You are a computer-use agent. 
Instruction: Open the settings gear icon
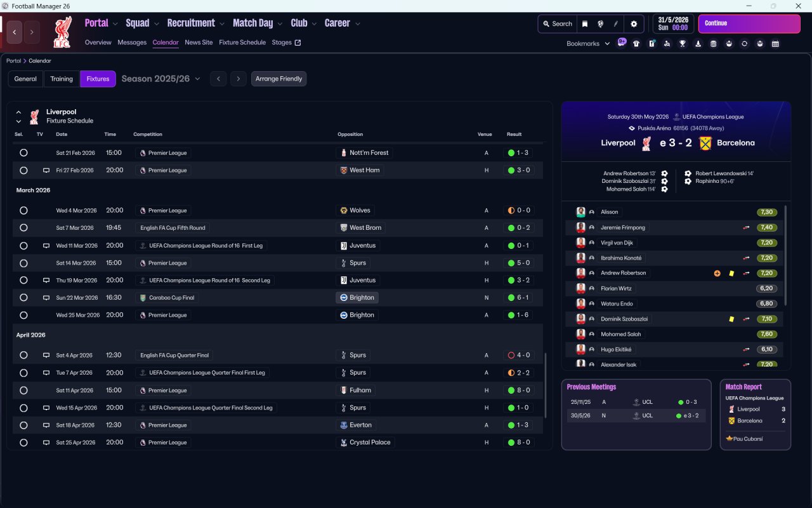634,23
